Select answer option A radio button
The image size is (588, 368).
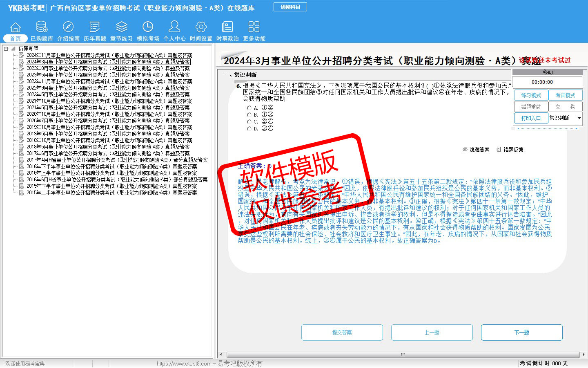point(249,108)
